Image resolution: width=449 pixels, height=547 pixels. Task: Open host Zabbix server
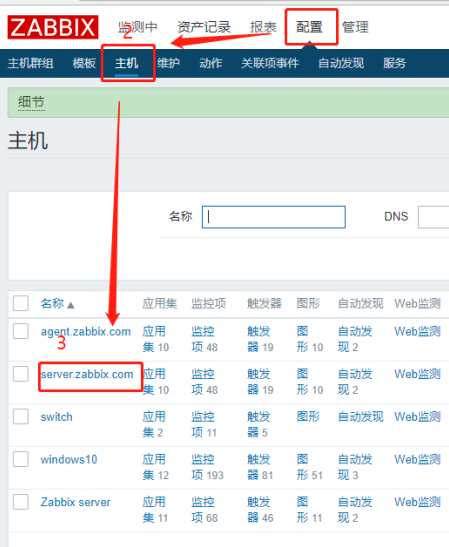point(75,502)
